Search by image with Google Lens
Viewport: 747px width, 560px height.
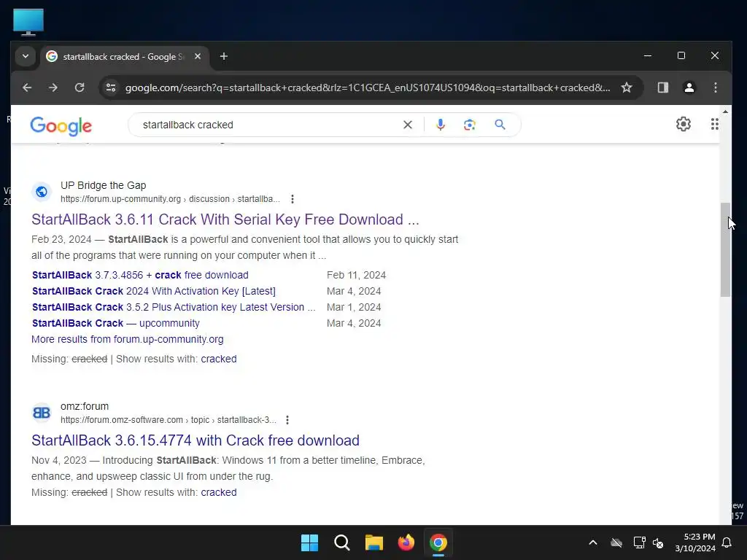coord(469,125)
